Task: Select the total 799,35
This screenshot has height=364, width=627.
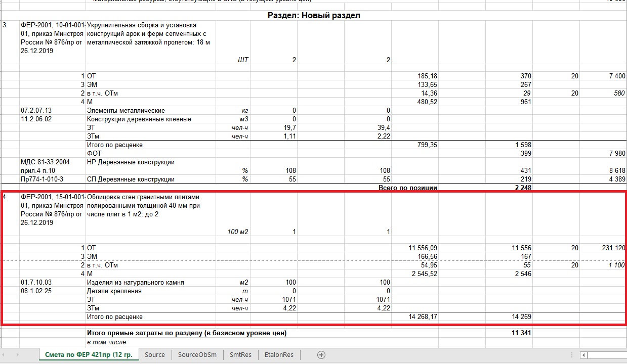Action: 427,145
